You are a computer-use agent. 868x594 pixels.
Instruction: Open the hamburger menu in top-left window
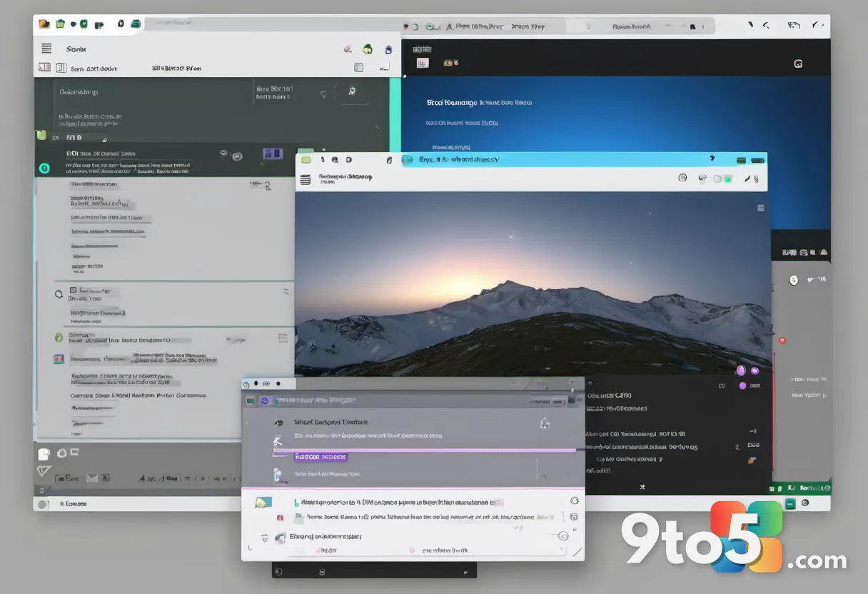pos(46,49)
